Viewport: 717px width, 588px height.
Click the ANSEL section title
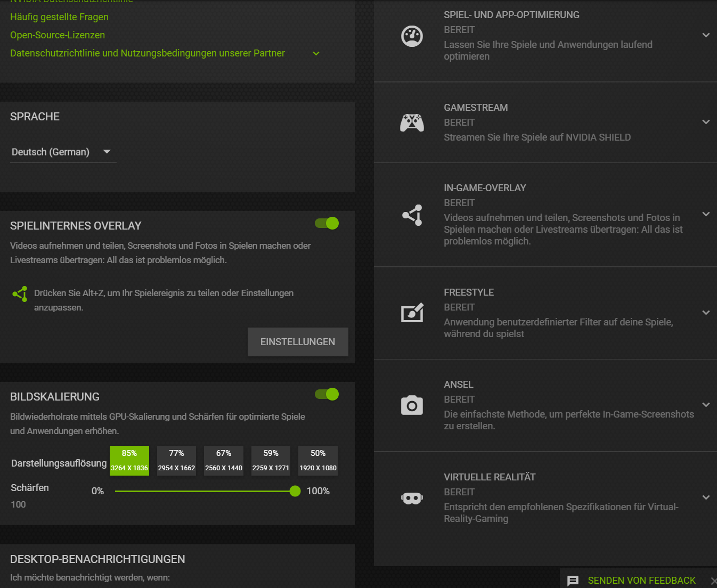[x=459, y=385]
